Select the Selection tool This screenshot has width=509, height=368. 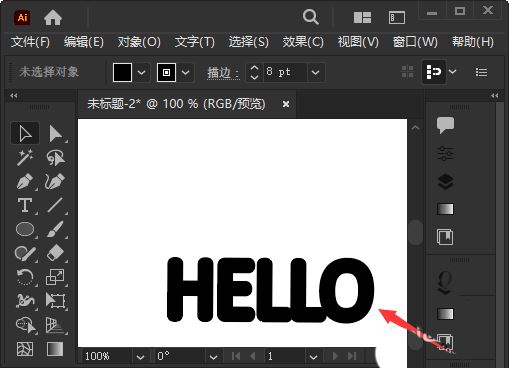25,133
